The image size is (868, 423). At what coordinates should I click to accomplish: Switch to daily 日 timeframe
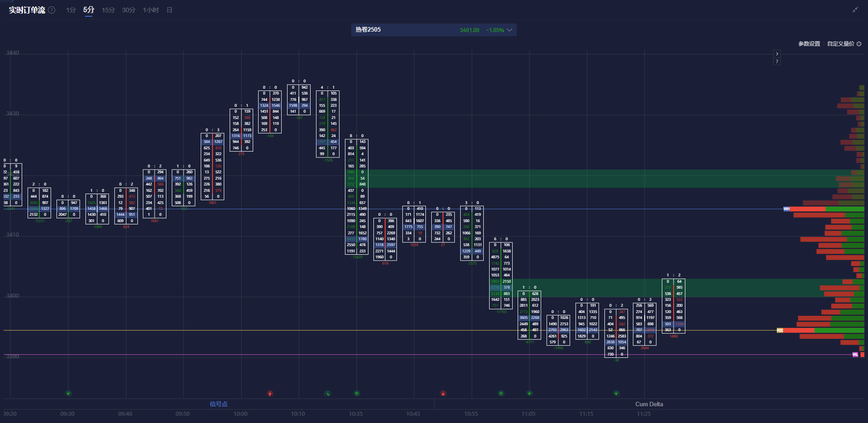[x=169, y=10]
